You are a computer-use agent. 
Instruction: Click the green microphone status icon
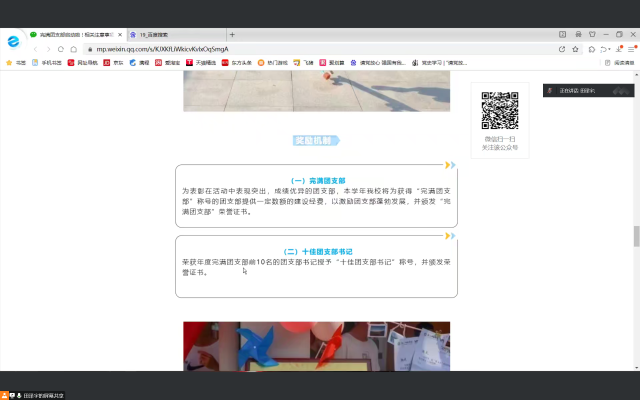[x=19, y=396]
